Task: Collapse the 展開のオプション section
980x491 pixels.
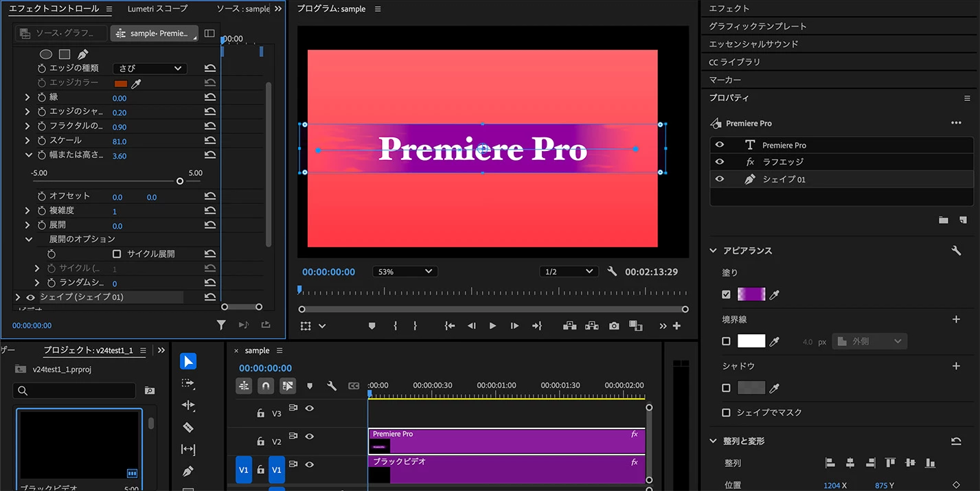Action: click(x=29, y=240)
